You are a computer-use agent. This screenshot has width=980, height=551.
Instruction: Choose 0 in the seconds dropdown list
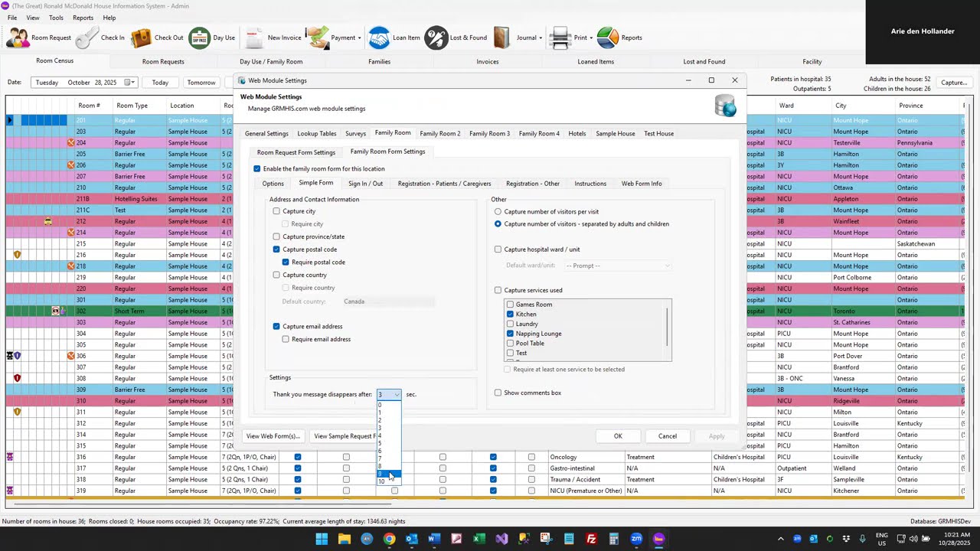pyautogui.click(x=389, y=405)
